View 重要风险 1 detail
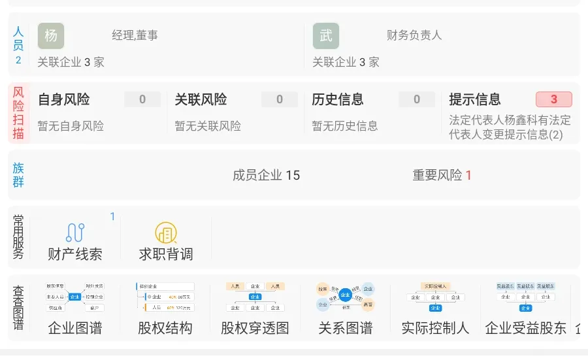Screen dimensions: 588x364 (442, 175)
